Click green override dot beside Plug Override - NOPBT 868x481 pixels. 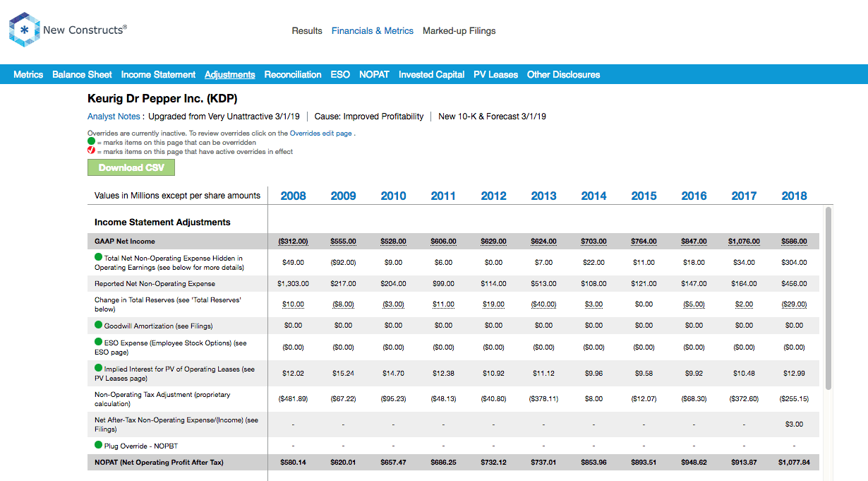pos(98,445)
